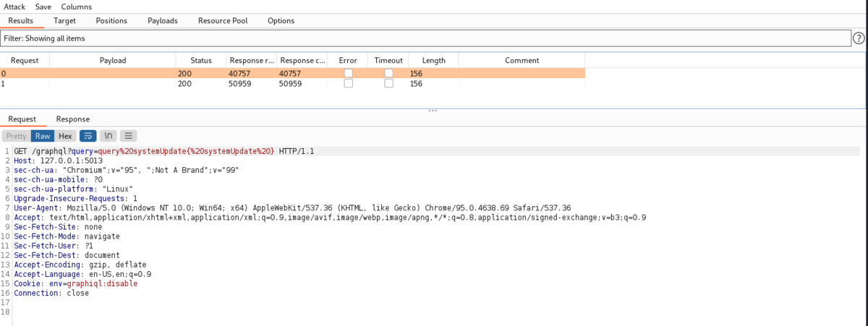Open the Attack menu
The image size is (868, 326).
coord(14,7)
